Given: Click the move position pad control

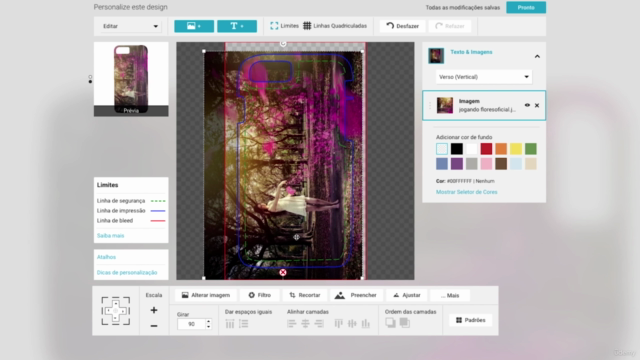Looking at the screenshot, I should point(116,311).
